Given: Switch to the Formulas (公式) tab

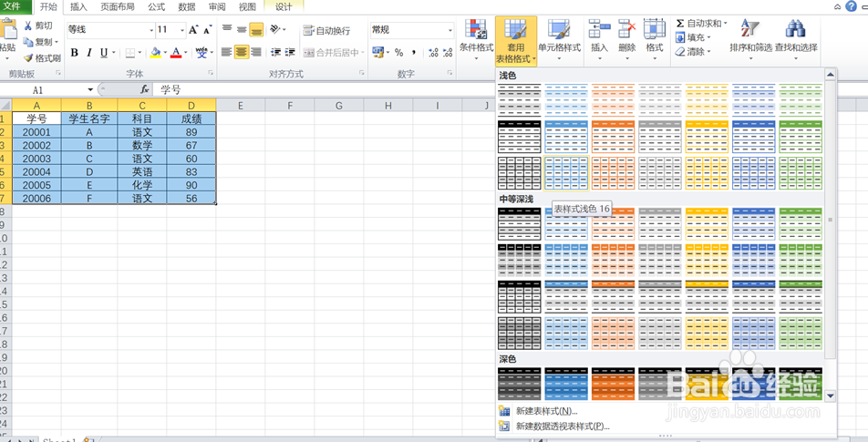Looking at the screenshot, I should (x=157, y=7).
